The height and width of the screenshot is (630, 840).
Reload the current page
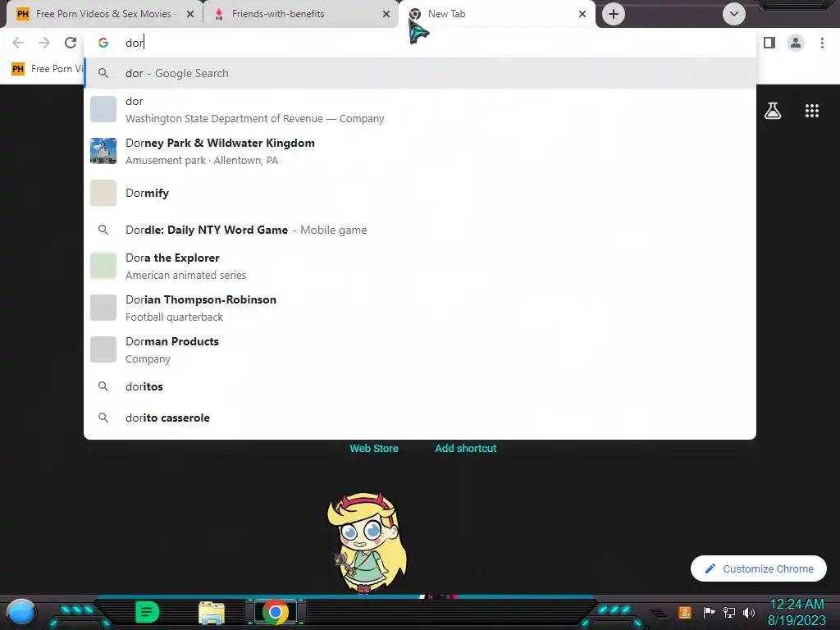tap(71, 43)
